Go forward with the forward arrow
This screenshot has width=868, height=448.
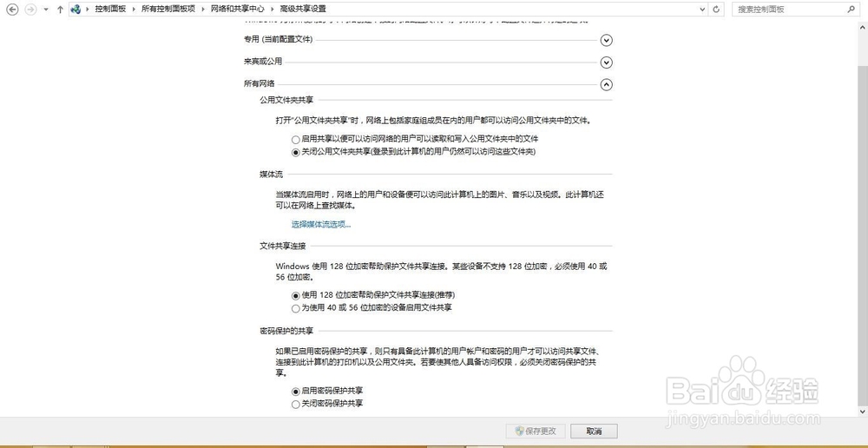pyautogui.click(x=31, y=10)
